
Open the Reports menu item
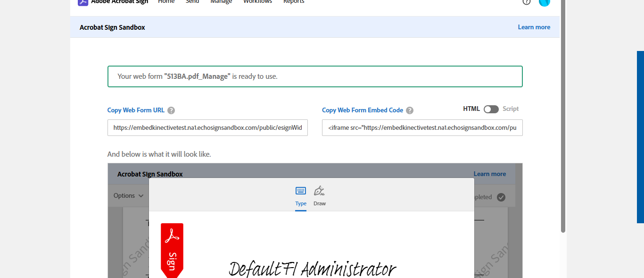[294, 2]
